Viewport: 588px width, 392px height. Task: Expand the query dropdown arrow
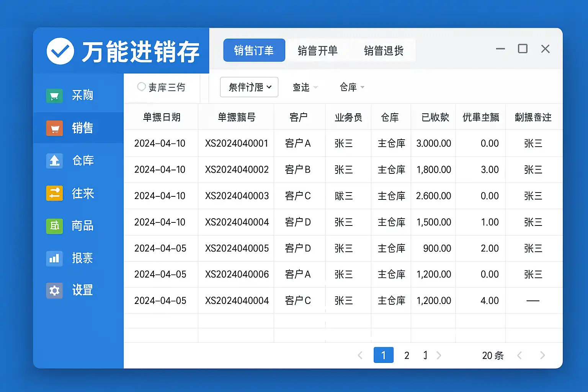click(315, 87)
